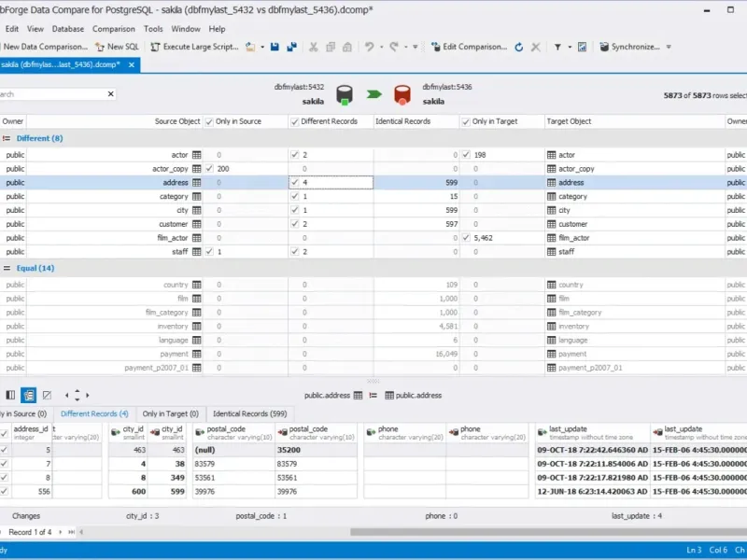Click the green arrow between source and target
This screenshot has width=747, height=560.
coord(373,93)
